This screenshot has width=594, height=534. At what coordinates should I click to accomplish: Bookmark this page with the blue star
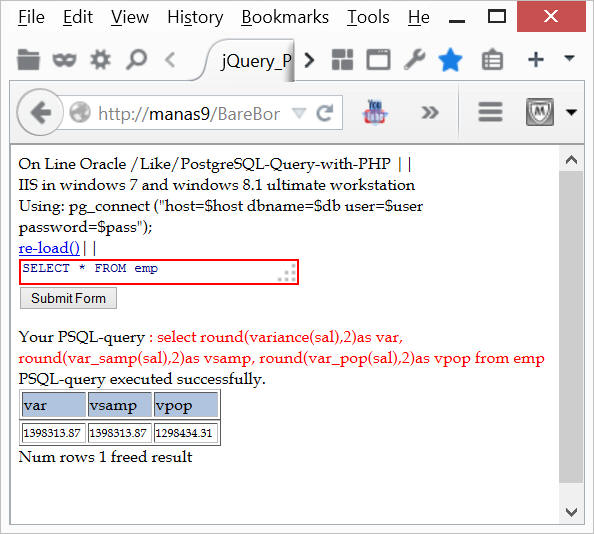(x=450, y=59)
